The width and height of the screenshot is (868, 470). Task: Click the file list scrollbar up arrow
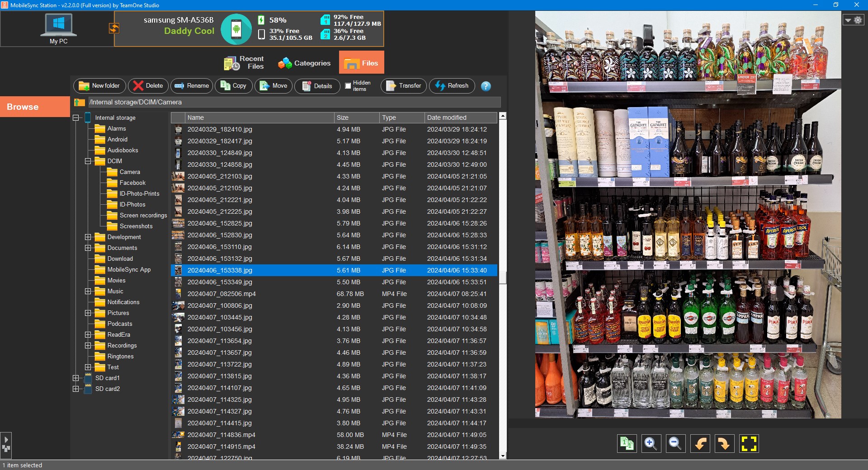[502, 116]
